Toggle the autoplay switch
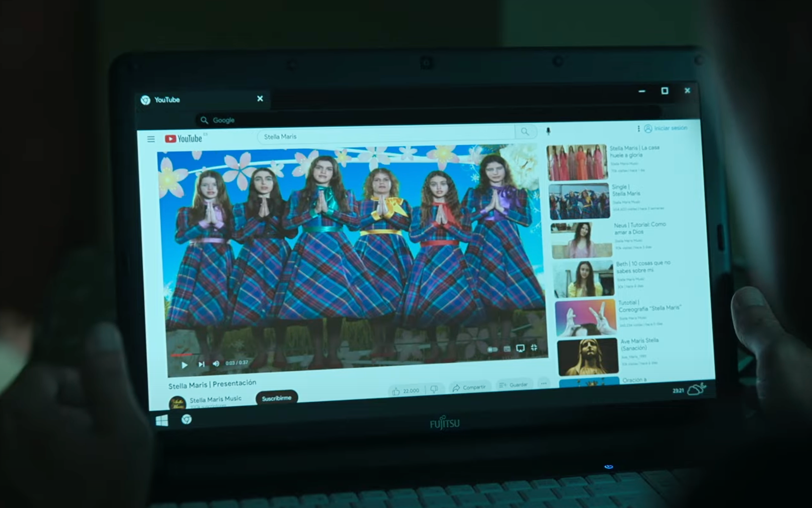812x508 pixels. pyautogui.click(x=493, y=349)
